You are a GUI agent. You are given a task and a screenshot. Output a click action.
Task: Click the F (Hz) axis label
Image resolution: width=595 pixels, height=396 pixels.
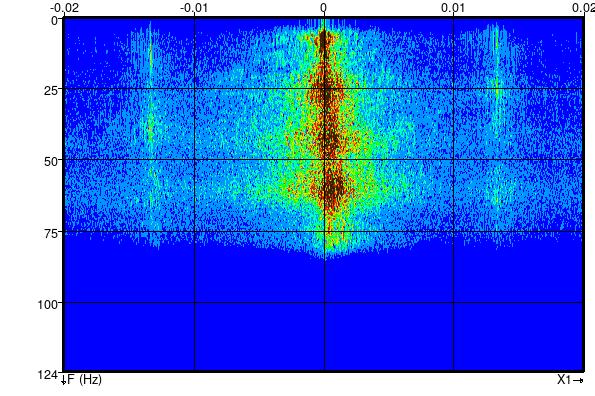click(81, 380)
